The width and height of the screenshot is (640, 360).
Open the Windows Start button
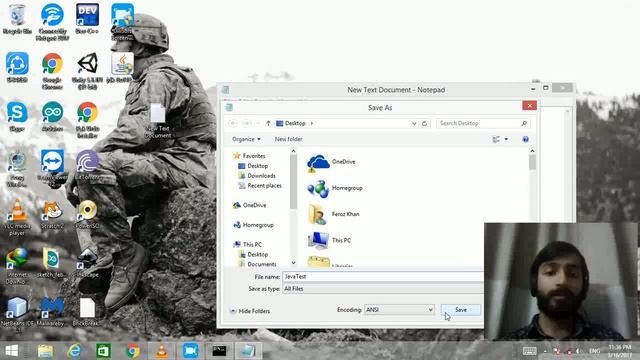click(x=11, y=351)
